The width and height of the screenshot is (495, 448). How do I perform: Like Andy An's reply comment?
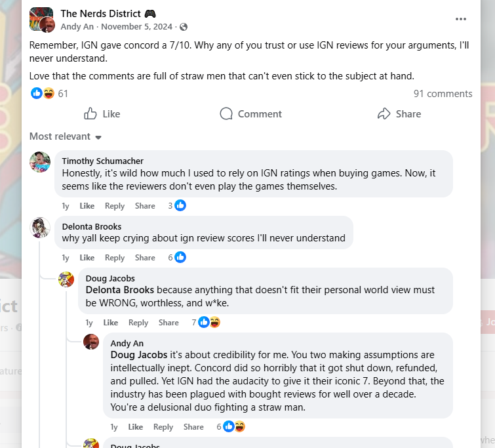[136, 426]
